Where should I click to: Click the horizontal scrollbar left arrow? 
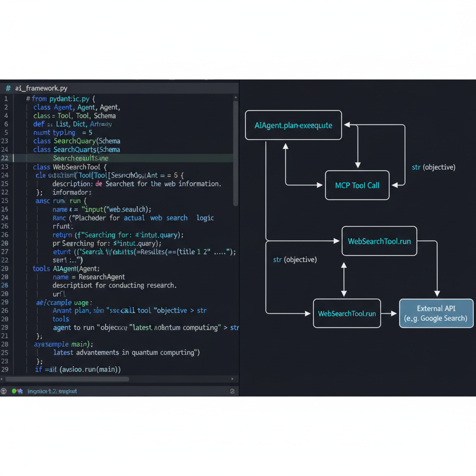(x=2, y=379)
